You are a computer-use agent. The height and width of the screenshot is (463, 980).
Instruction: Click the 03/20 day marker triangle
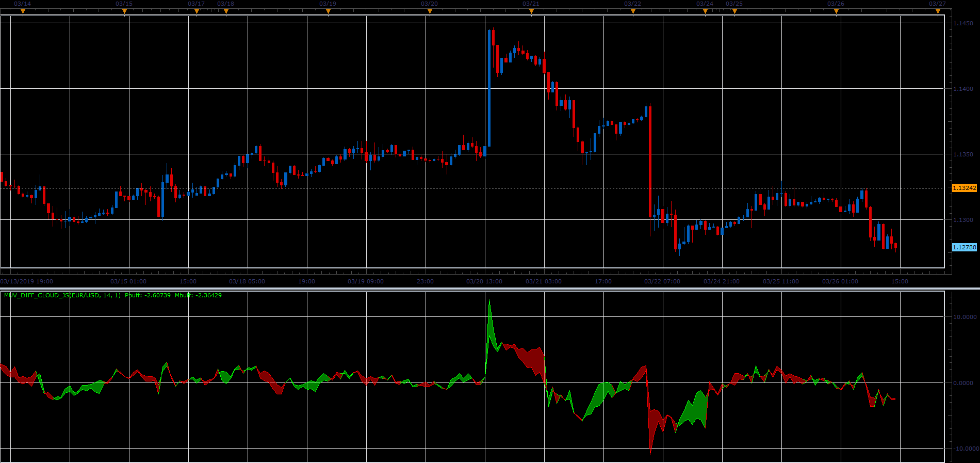tap(430, 11)
